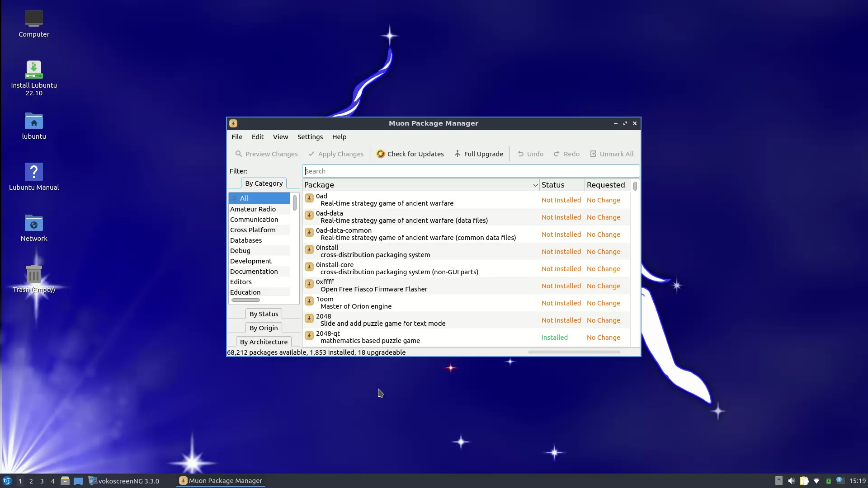Click the package icon beside 2048-qt
868x488 pixels.
point(309,335)
